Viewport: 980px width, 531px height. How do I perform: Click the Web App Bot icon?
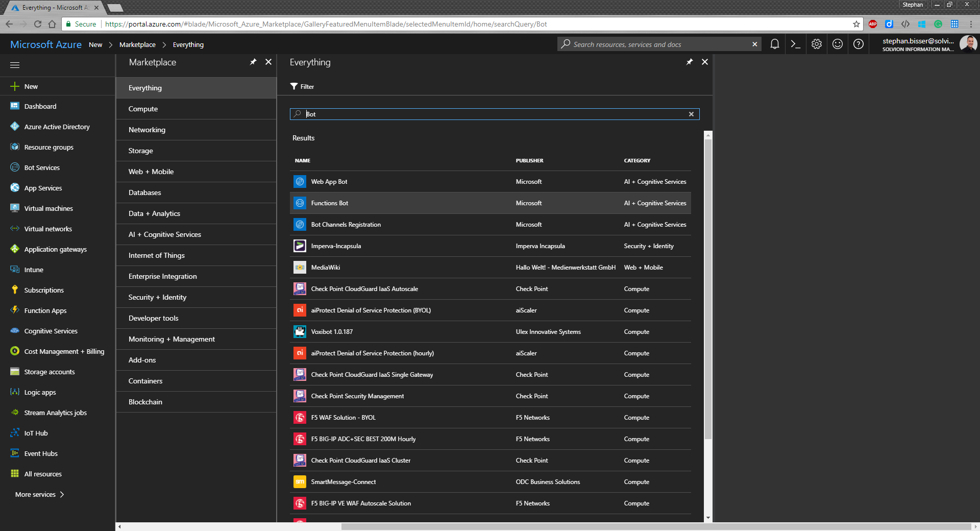click(x=300, y=182)
